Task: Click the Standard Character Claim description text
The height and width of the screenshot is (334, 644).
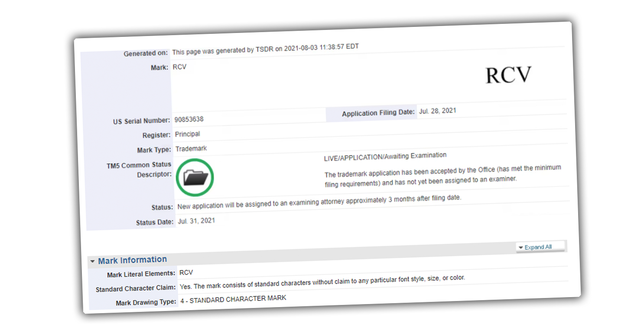Action: click(322, 282)
